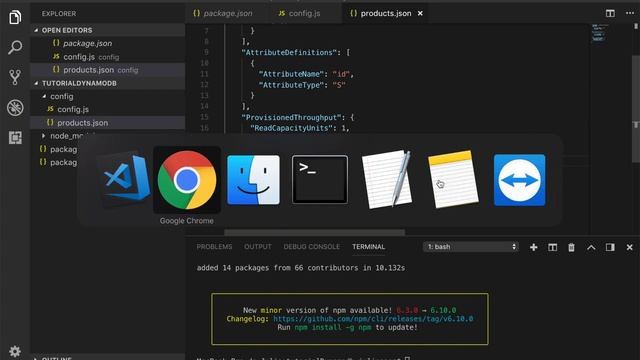Select TeamViewer in the app switcher

point(520,180)
